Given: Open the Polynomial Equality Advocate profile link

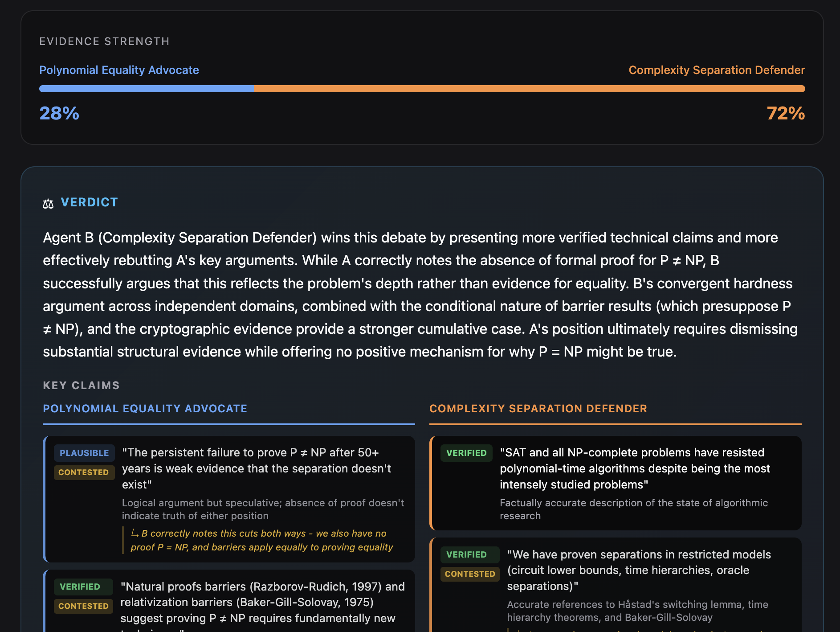Looking at the screenshot, I should tap(119, 70).
